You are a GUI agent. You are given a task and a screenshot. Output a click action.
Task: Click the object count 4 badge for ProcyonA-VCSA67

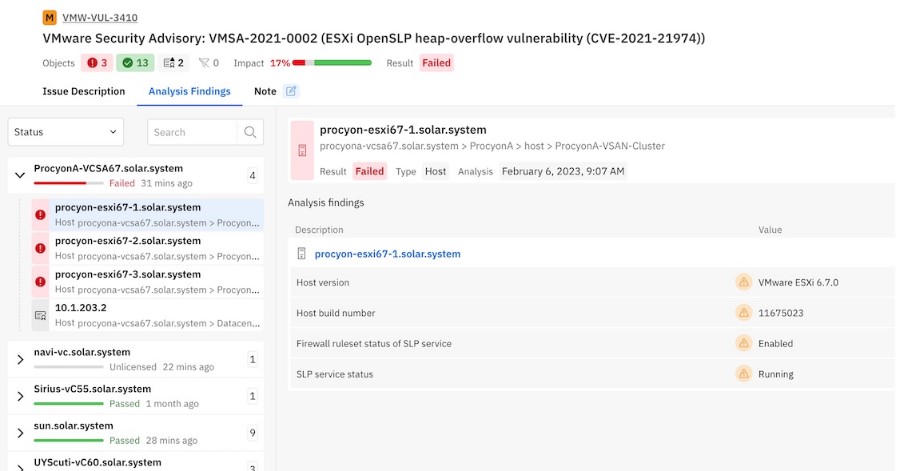[x=253, y=176]
